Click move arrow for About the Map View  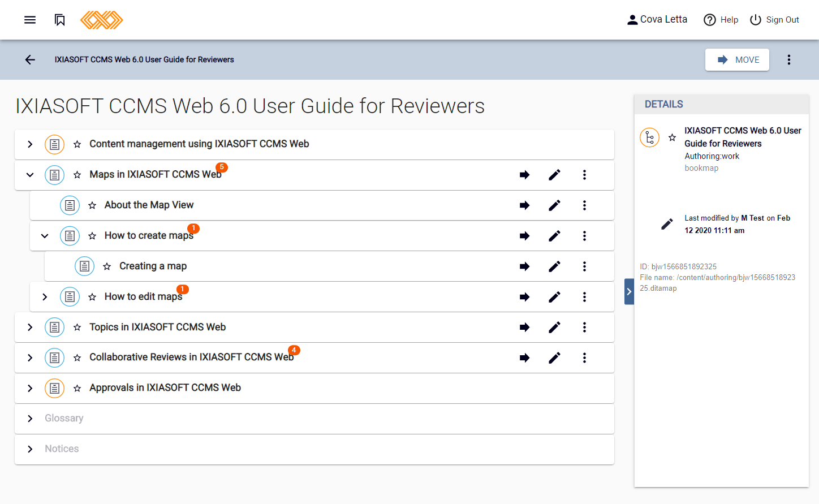pyautogui.click(x=524, y=205)
